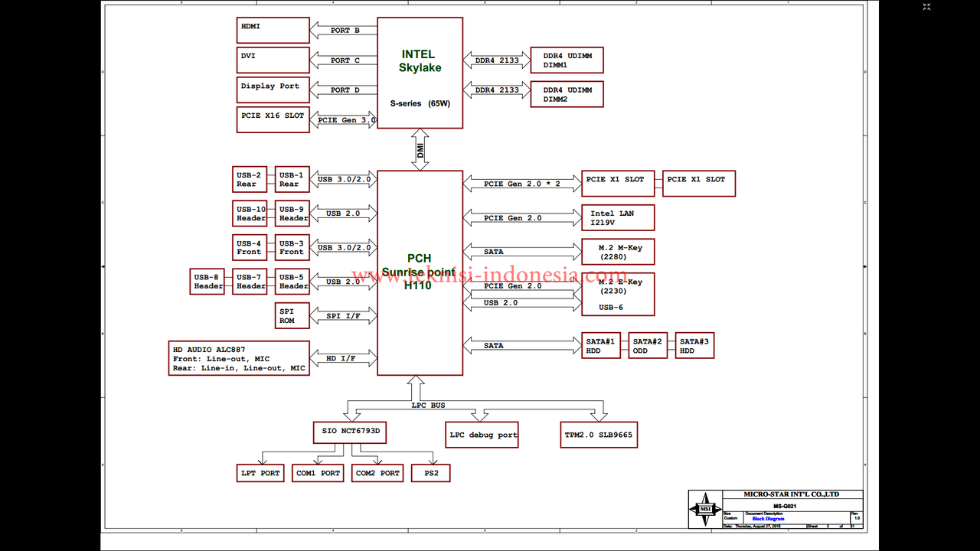Click the SPI I/F arrow label
980x551 pixels.
coord(343,316)
